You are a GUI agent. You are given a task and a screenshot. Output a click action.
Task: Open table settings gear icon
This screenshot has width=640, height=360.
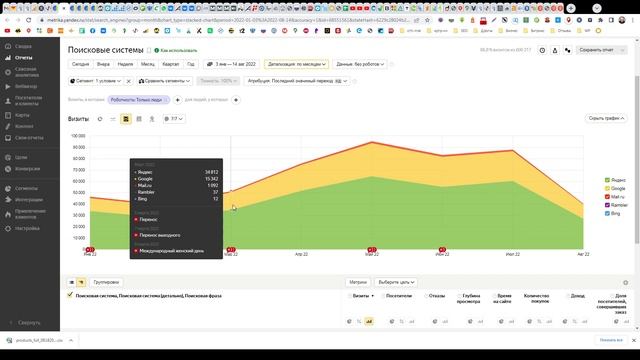[x=626, y=282]
